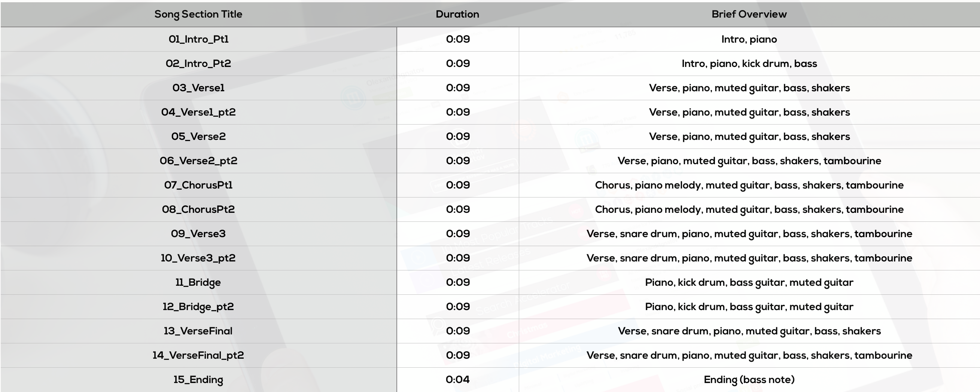Click the 0:09 duration in the 07_ChorusPt1 row

458,185
